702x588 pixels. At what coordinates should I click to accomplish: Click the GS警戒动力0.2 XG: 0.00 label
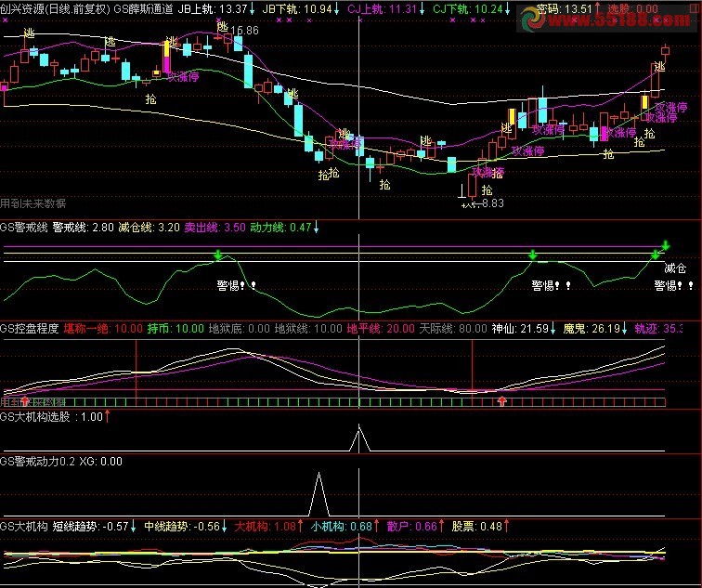61,462
